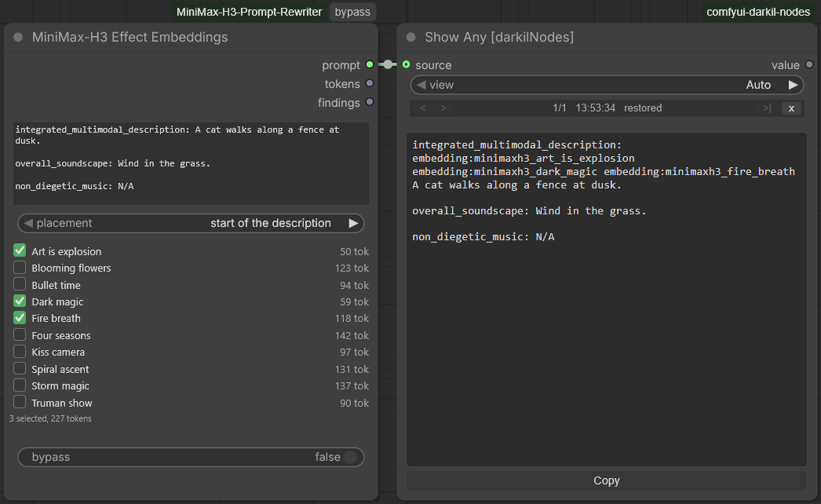This screenshot has height=504, width=821.
Task: Click the link midpoint between prompt and source
Action: pyautogui.click(x=388, y=64)
